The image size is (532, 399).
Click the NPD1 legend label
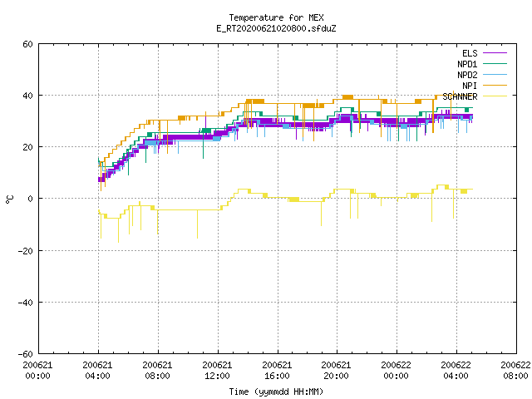click(467, 64)
